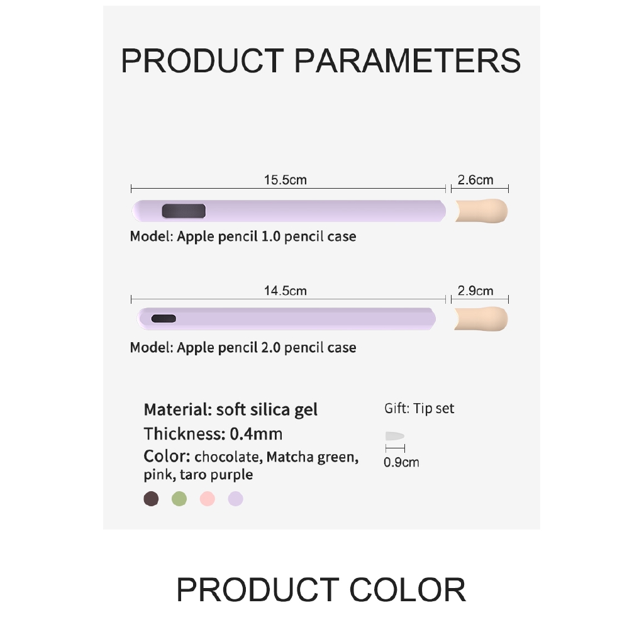
Task: Click the 0.9cm tip size label
Action: click(401, 463)
